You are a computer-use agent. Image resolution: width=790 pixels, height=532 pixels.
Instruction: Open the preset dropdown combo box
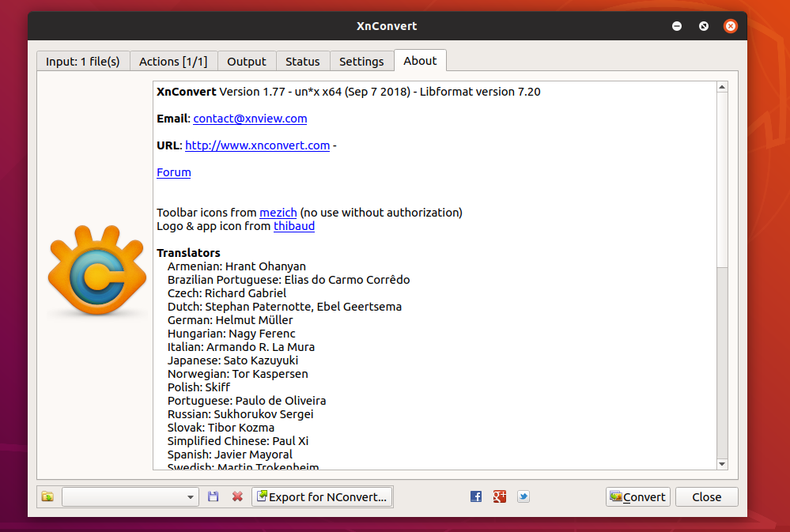130,496
